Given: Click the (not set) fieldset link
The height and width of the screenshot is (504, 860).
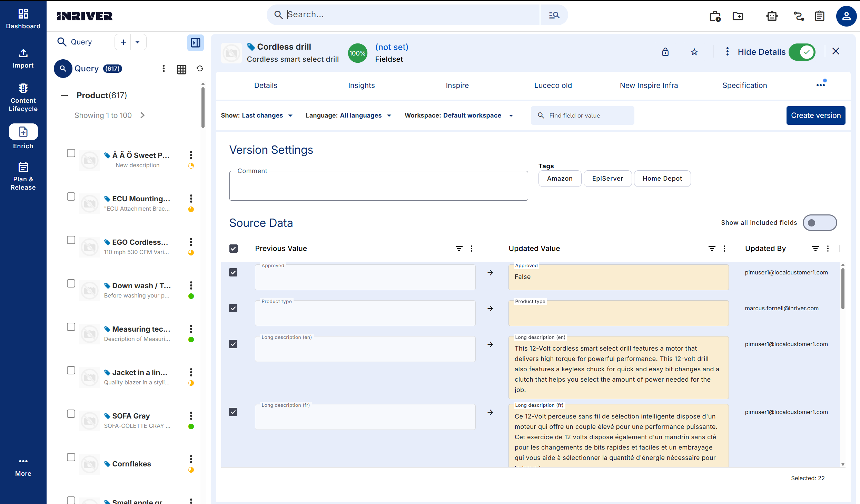Looking at the screenshot, I should tap(392, 47).
